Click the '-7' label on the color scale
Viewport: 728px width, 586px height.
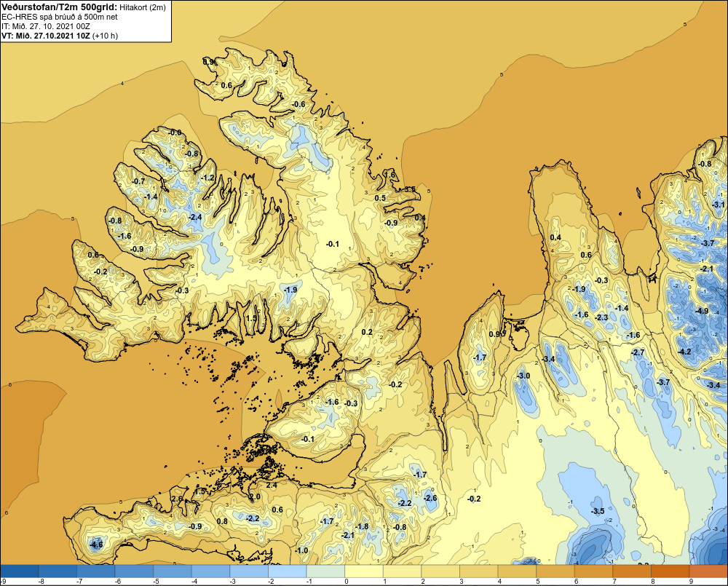click(x=79, y=582)
